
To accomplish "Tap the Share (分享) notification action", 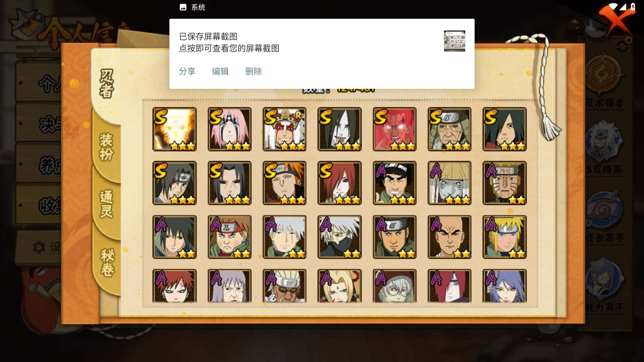I will tap(187, 71).
